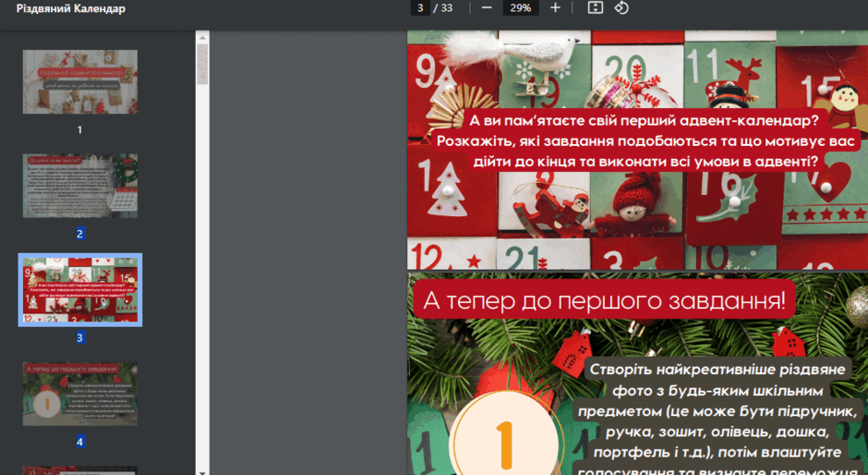Click the fit to page icon
868x475 pixels.
tap(595, 7)
